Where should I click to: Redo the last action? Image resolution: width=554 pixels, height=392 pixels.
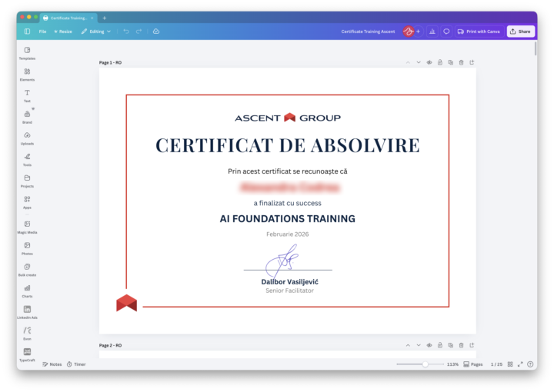coord(138,32)
